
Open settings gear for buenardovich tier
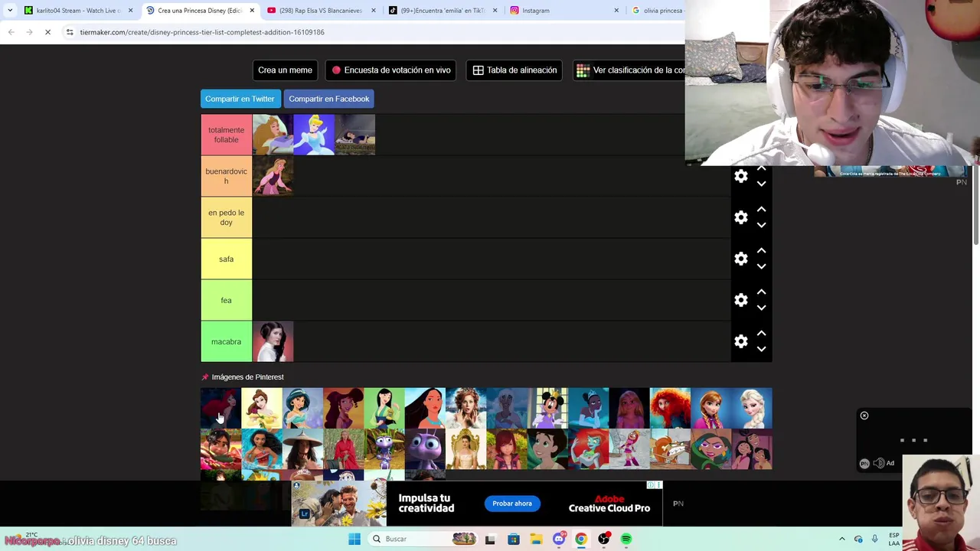740,176
